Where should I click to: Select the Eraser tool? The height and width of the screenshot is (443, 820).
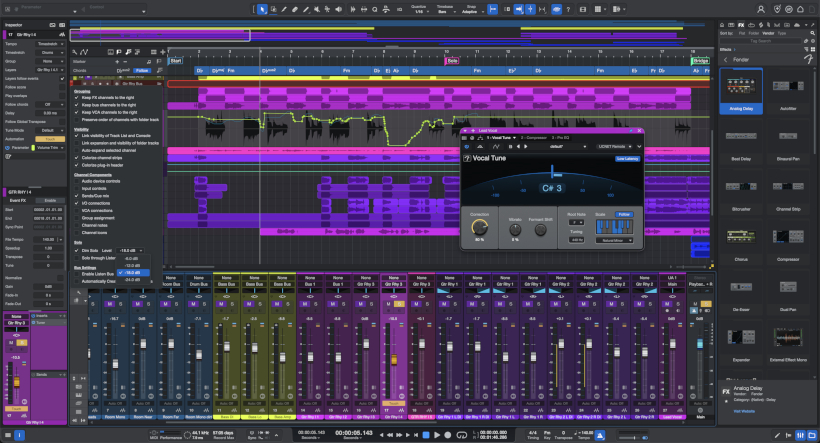(295, 9)
